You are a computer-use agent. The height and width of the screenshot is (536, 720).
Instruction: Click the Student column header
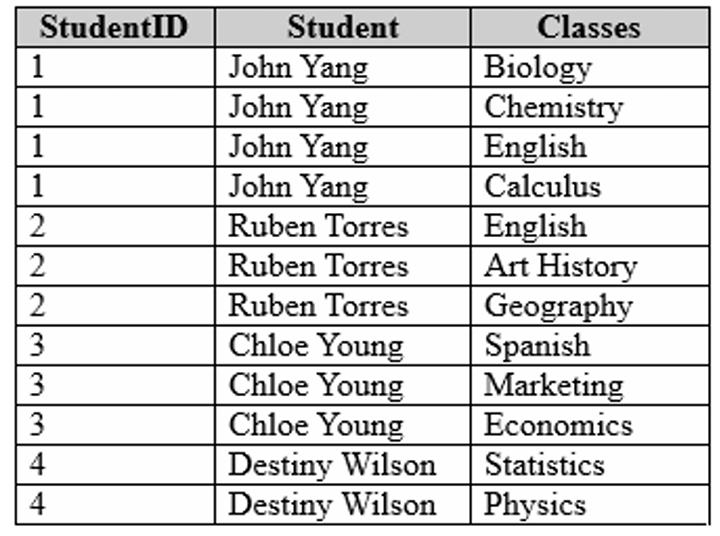[342, 27]
